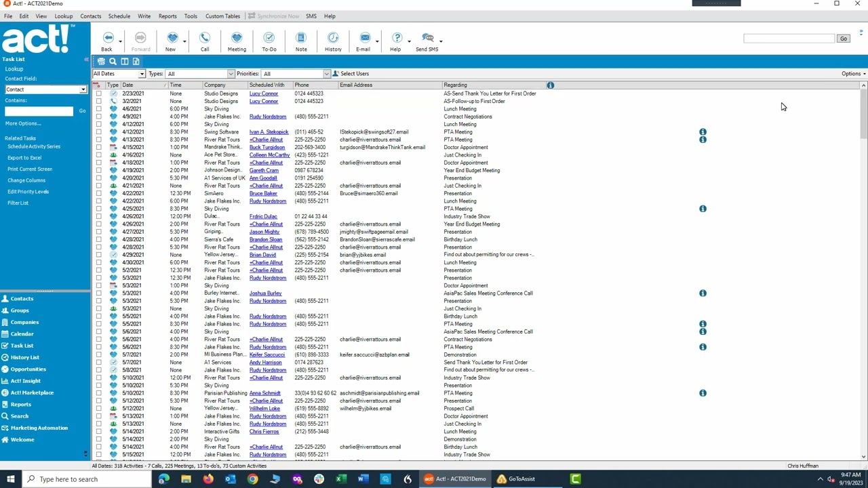The height and width of the screenshot is (488, 868).
Task: Open Reports in the navigation bar
Action: pyautogui.click(x=20, y=405)
